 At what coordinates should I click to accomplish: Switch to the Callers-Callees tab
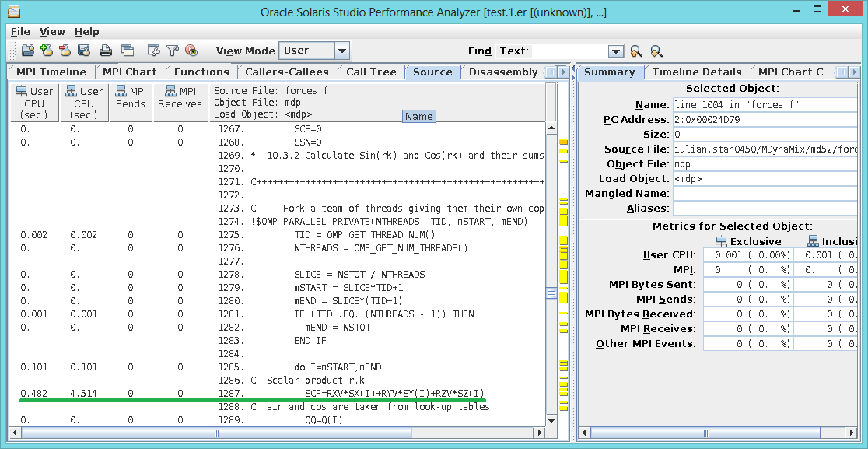coord(287,72)
